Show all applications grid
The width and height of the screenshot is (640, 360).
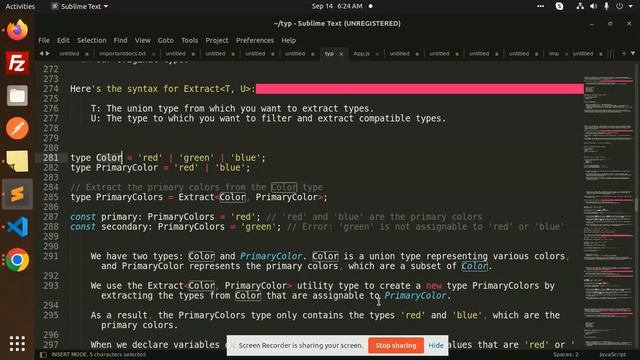coord(17,344)
